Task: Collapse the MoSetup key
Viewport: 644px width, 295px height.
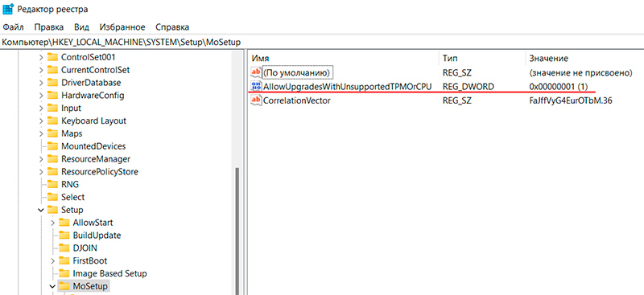Action: 52,286
